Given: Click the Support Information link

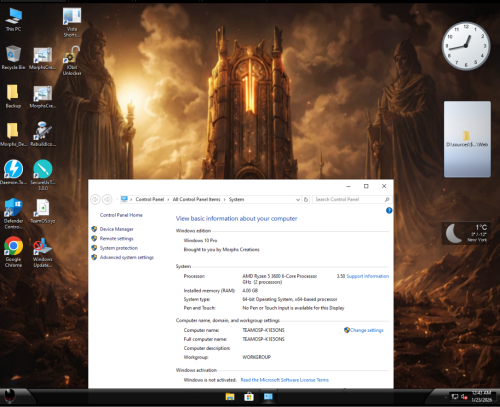Looking at the screenshot, I should pos(368,276).
